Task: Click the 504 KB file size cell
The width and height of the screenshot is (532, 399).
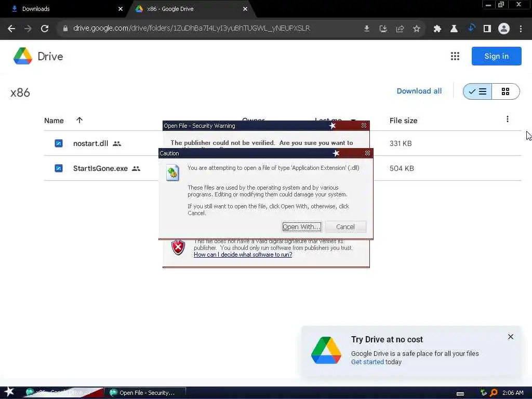Action: (x=402, y=168)
